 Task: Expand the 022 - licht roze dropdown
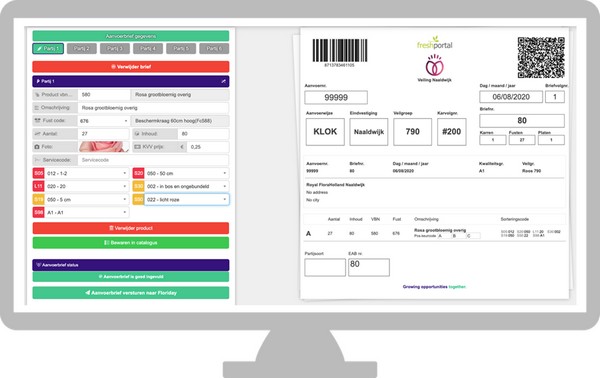point(187,199)
